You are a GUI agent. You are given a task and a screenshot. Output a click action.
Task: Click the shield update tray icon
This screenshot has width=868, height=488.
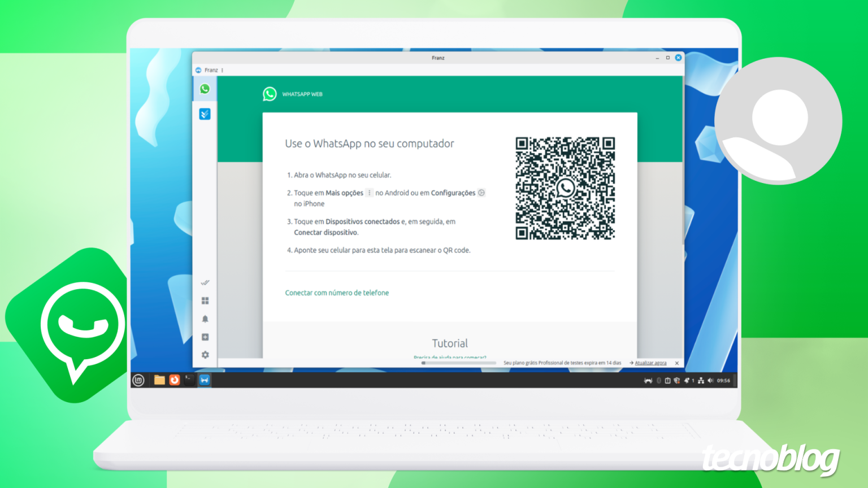(677, 381)
